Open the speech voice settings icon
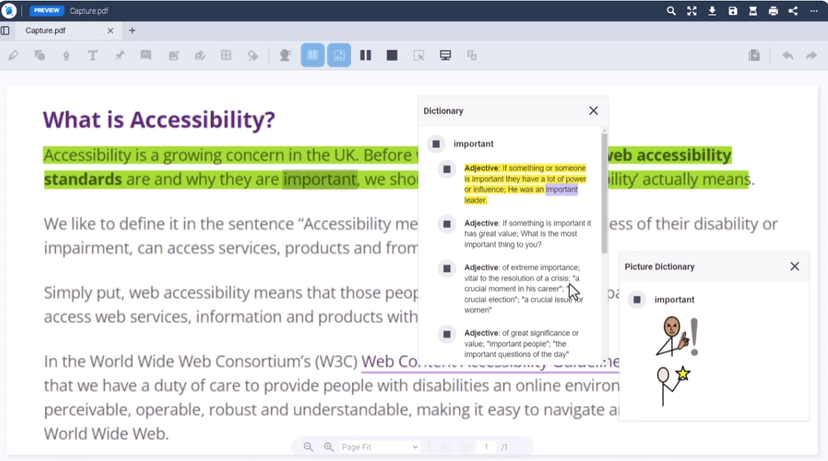This screenshot has width=828, height=461. (285, 55)
